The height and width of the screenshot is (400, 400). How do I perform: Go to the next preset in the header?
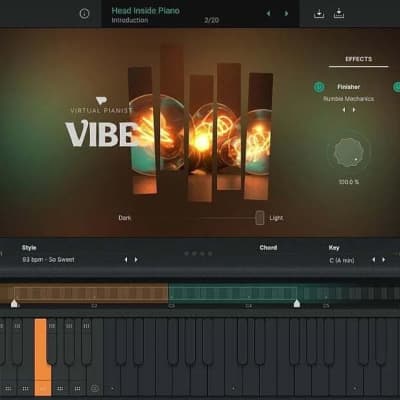286,14
